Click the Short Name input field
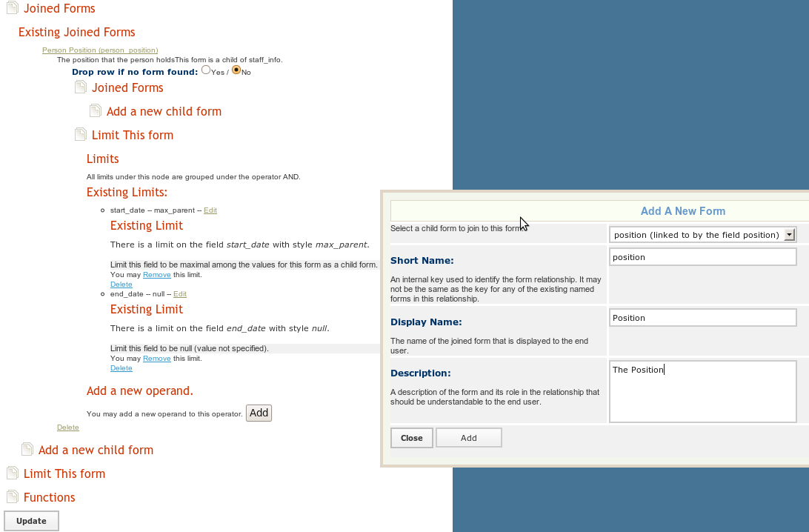The width and height of the screenshot is (809, 532). point(703,257)
